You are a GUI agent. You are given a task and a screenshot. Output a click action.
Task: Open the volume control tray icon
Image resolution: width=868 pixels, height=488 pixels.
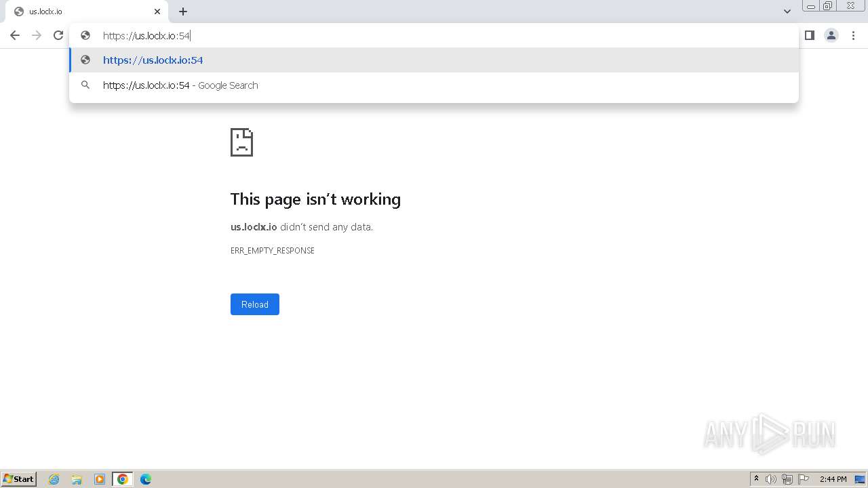(771, 479)
